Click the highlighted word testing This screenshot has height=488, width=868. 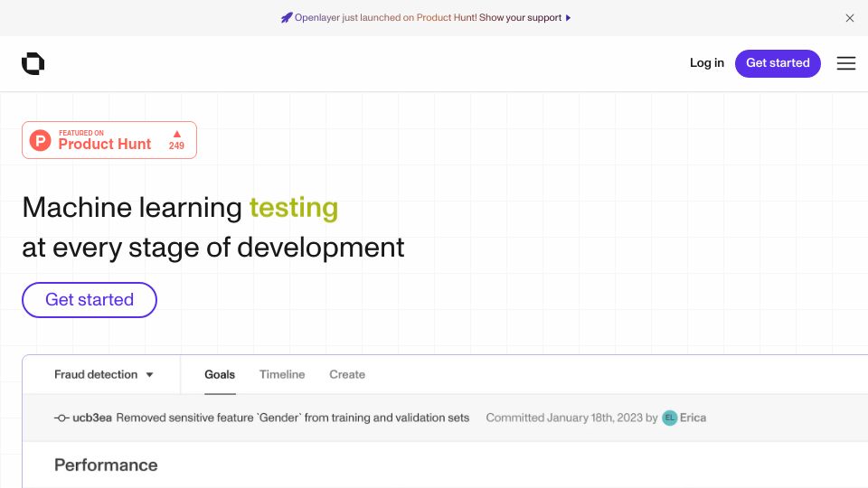294,209
